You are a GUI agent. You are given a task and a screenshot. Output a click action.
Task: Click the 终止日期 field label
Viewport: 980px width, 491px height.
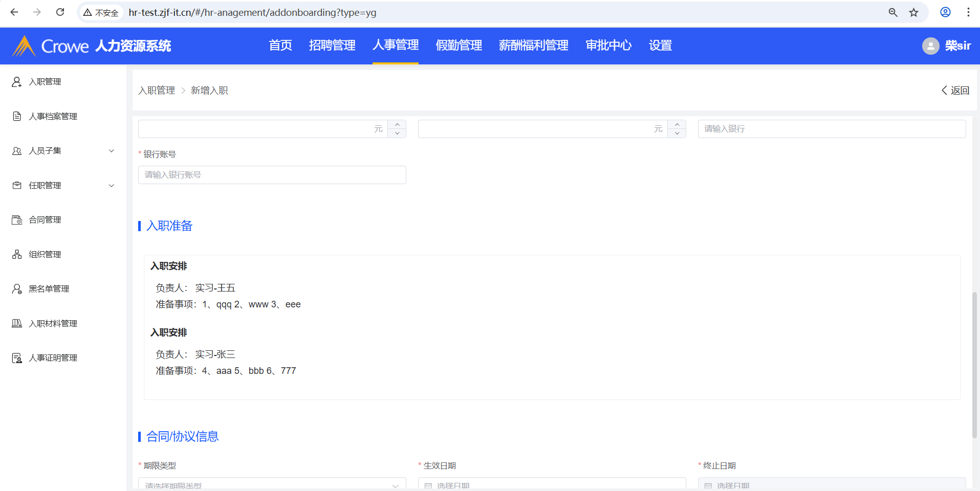[x=720, y=466]
